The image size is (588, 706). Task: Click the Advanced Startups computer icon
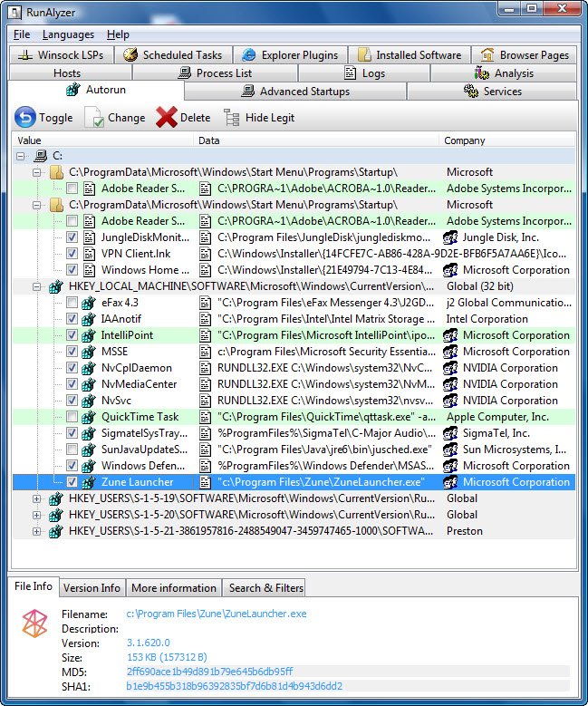(x=247, y=91)
